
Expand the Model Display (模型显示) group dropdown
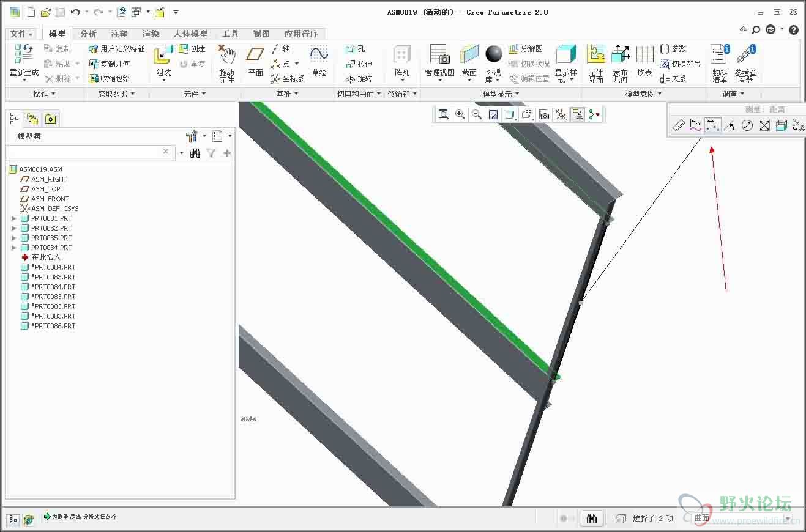(501, 94)
